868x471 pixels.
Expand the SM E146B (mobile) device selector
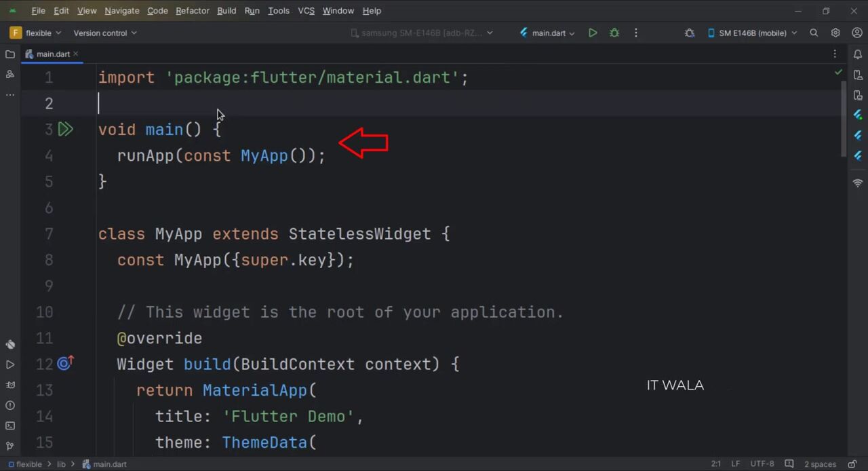(x=752, y=33)
